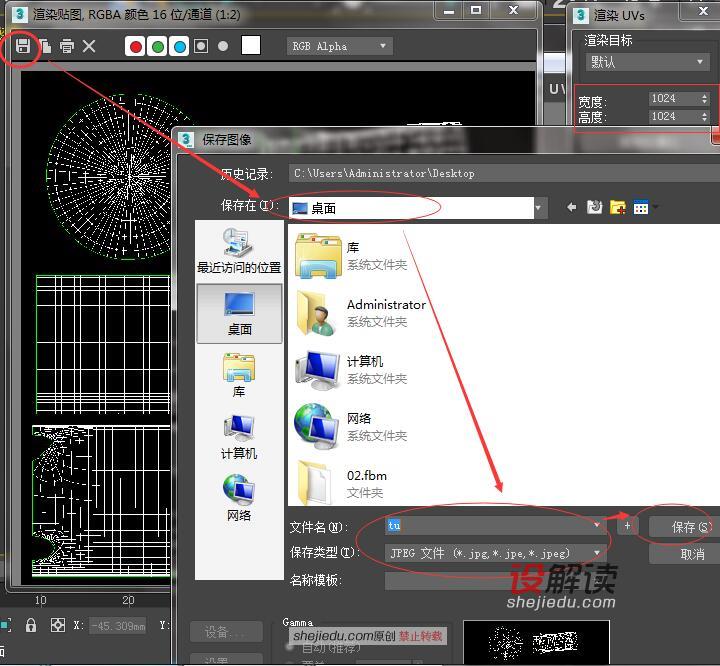Open the RGB Alpha channel dropdown
Screen dimensions: 720x666
(339, 46)
